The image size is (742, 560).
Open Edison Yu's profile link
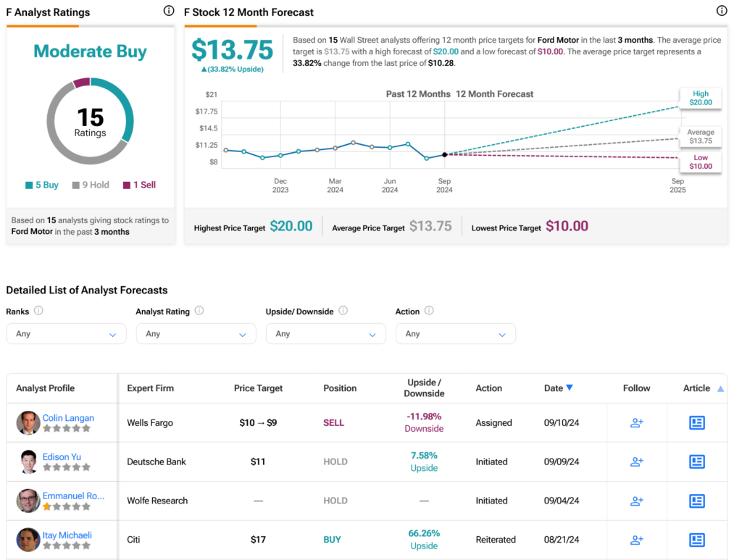coord(62,457)
